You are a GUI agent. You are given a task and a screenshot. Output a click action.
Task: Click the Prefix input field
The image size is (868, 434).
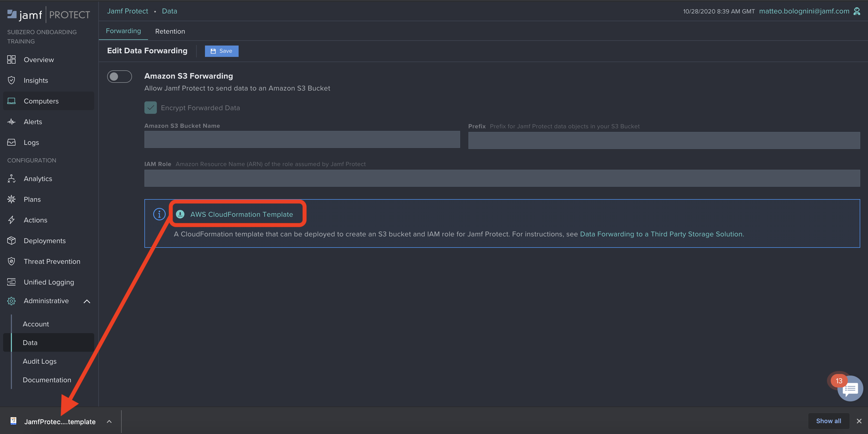[x=664, y=140]
